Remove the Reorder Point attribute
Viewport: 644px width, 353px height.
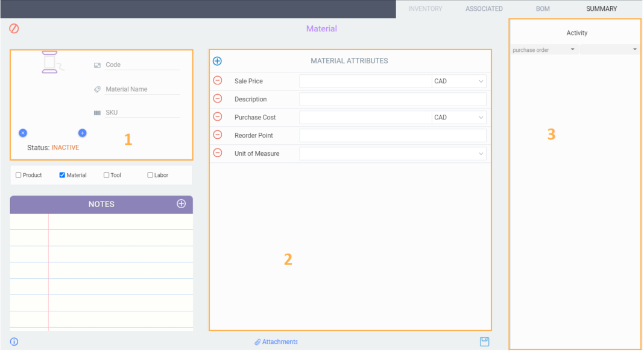tap(218, 135)
